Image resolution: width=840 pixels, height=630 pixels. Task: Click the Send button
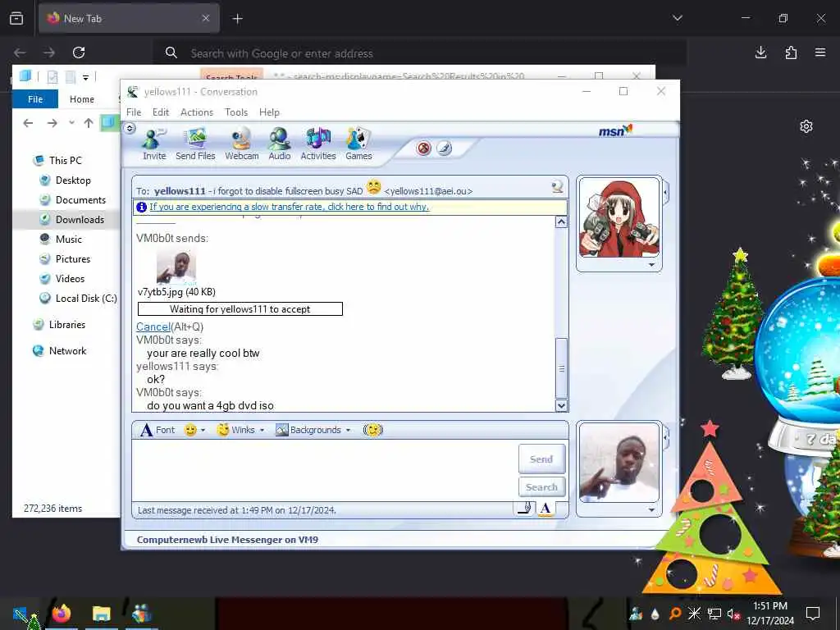541,459
